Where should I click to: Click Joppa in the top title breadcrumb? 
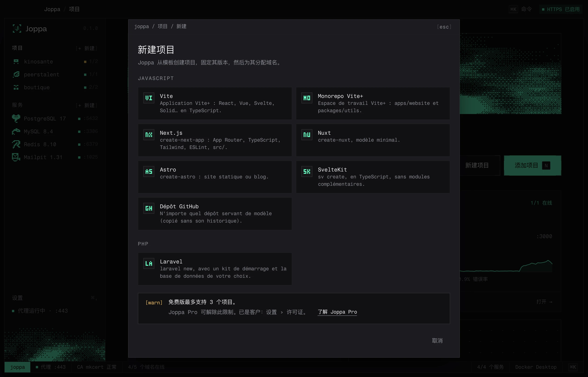click(52, 9)
